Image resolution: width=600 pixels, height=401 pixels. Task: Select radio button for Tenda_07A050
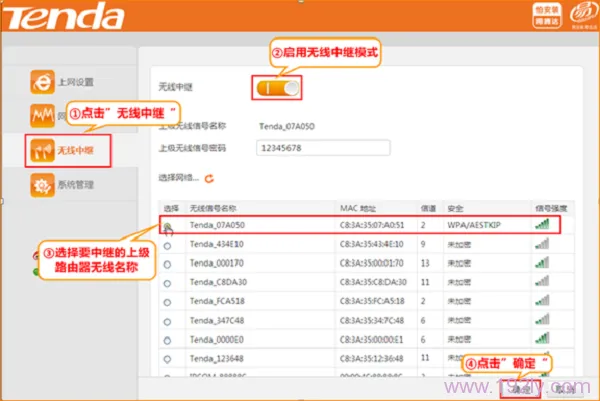tap(167, 226)
